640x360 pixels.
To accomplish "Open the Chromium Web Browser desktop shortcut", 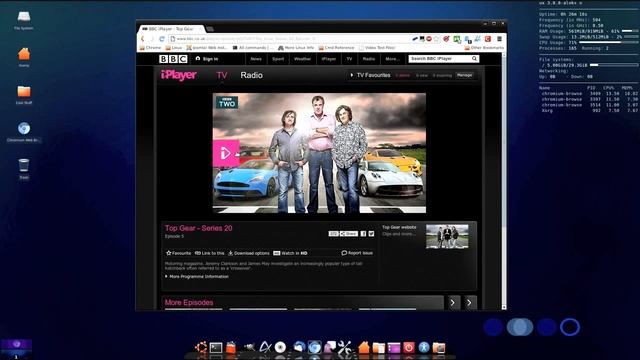I will point(24,132).
